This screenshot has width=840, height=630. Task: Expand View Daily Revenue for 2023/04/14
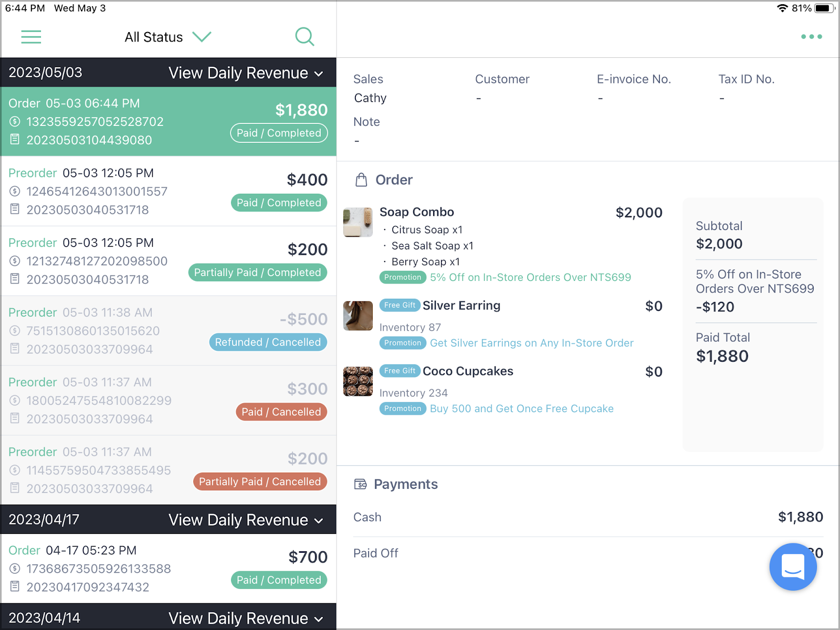pos(246,618)
